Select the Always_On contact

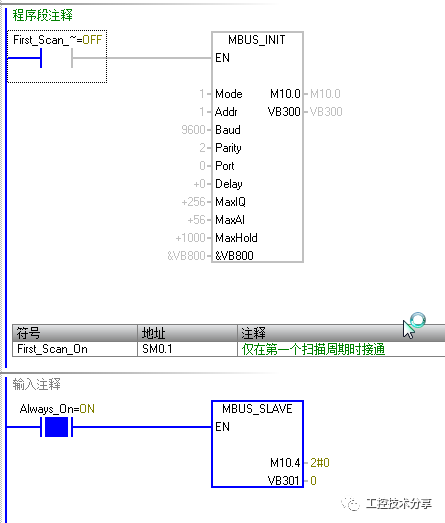tap(56, 427)
